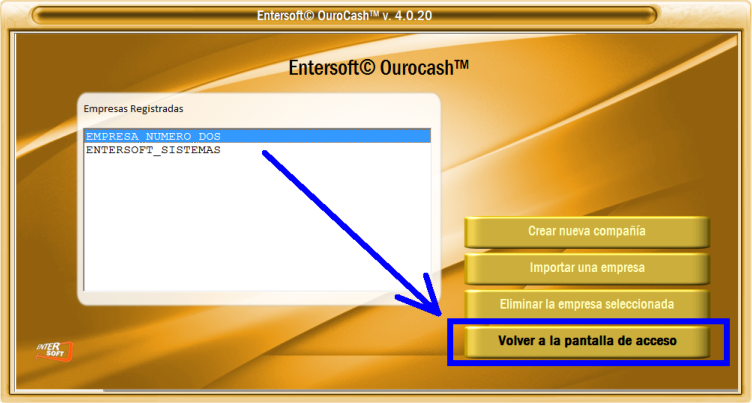
Task: Select ENTERSOFT_SISTEMAS in the company list
Action: [258, 150]
